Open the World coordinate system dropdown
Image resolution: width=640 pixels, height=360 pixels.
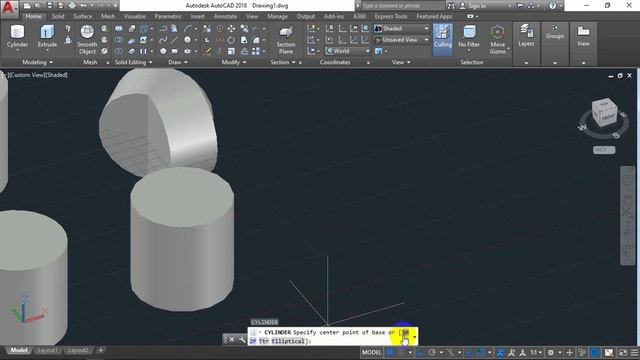click(347, 51)
